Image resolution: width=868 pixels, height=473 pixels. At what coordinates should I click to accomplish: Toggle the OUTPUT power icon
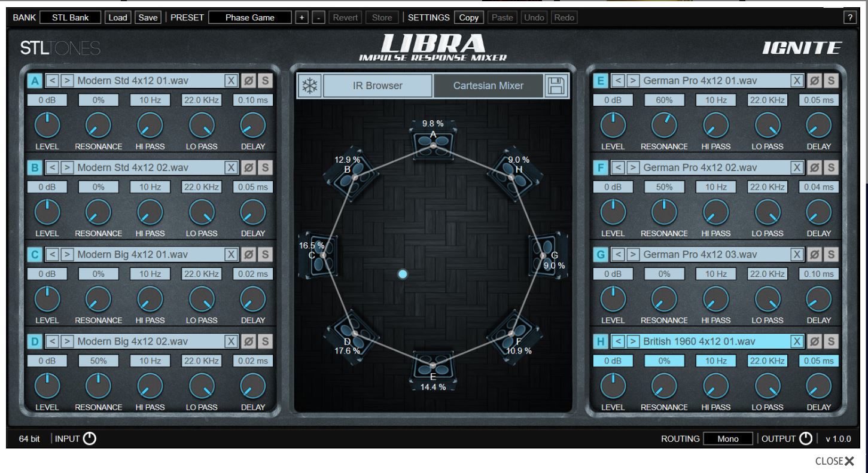(x=806, y=439)
